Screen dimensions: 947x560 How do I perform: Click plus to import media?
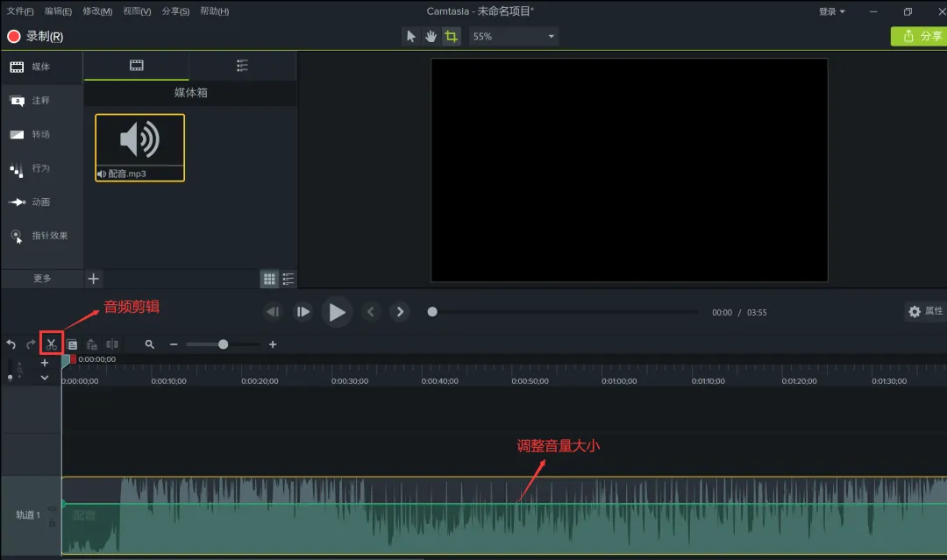[93, 278]
